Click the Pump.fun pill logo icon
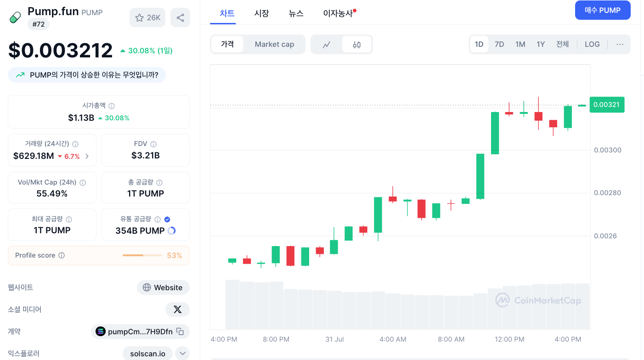This screenshot has width=644, height=360. [x=16, y=17]
